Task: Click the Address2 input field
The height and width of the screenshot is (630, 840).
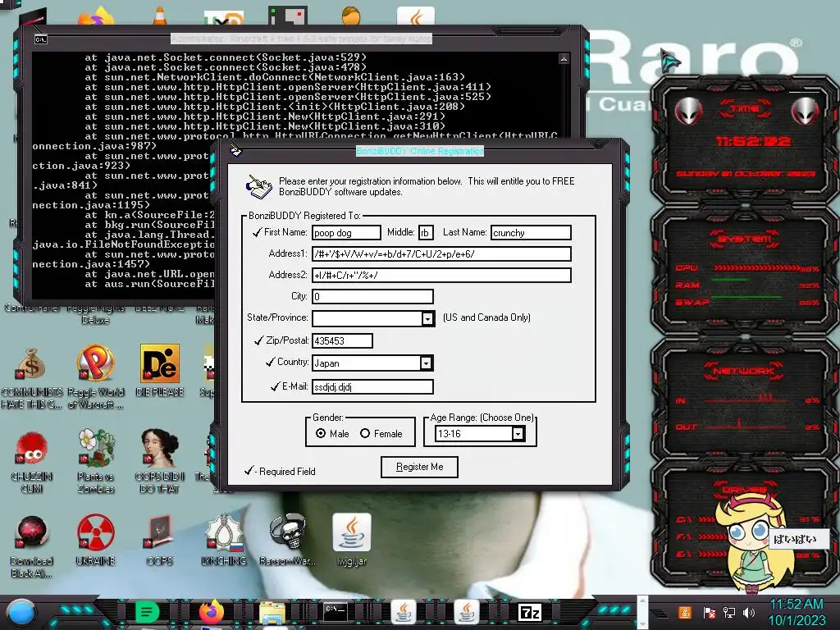Action: click(x=441, y=276)
